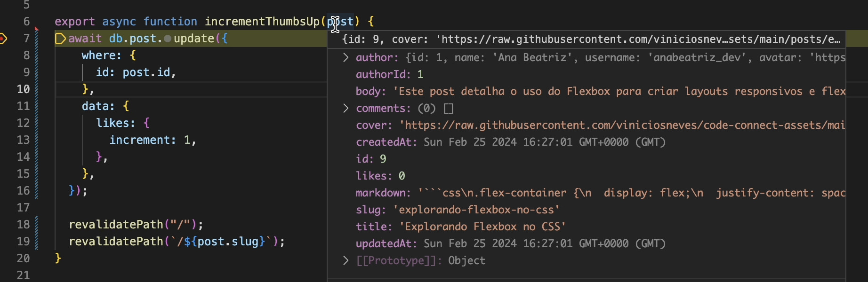This screenshot has width=868, height=282.
Task: Expand the comments array in hover
Action: coord(346,109)
